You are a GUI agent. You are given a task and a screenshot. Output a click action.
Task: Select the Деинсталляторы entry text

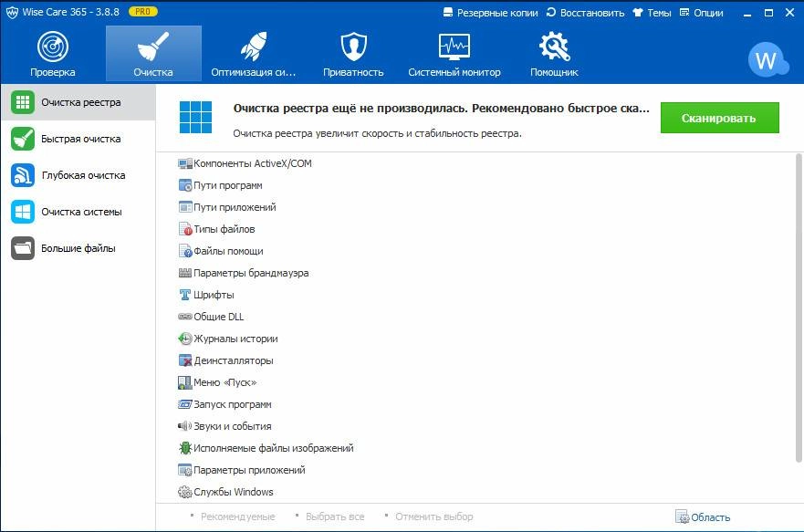[234, 360]
